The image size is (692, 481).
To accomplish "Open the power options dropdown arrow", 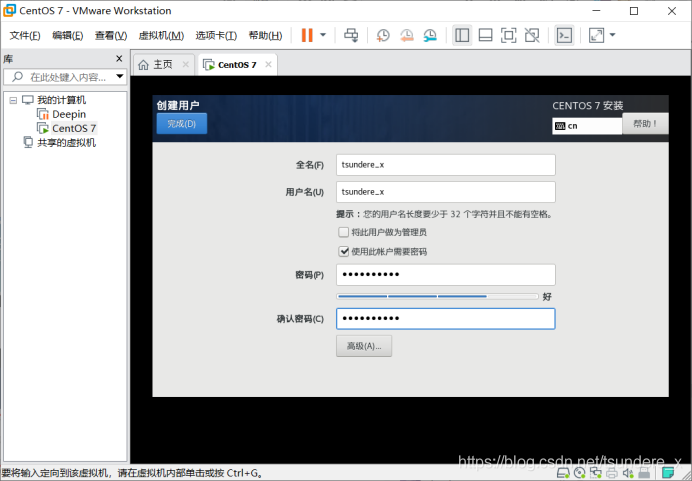I will [x=323, y=35].
